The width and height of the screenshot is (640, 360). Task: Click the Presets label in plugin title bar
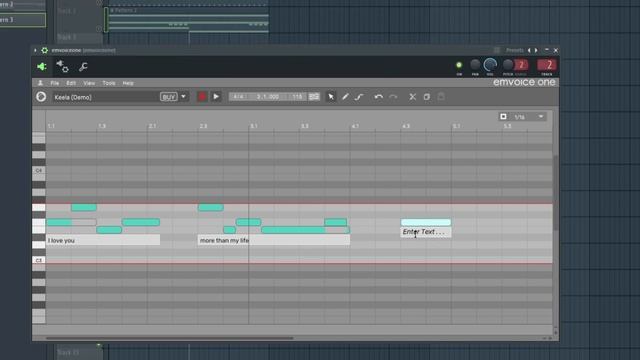(x=515, y=50)
